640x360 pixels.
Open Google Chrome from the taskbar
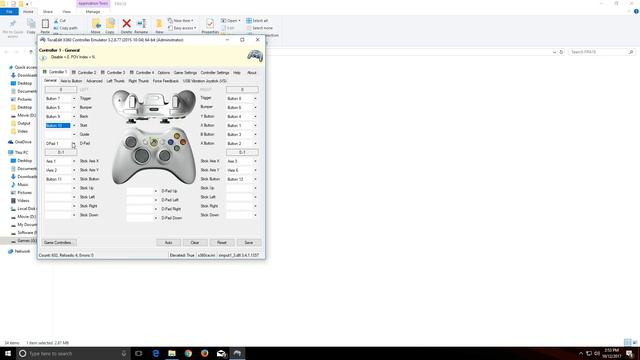click(188, 353)
